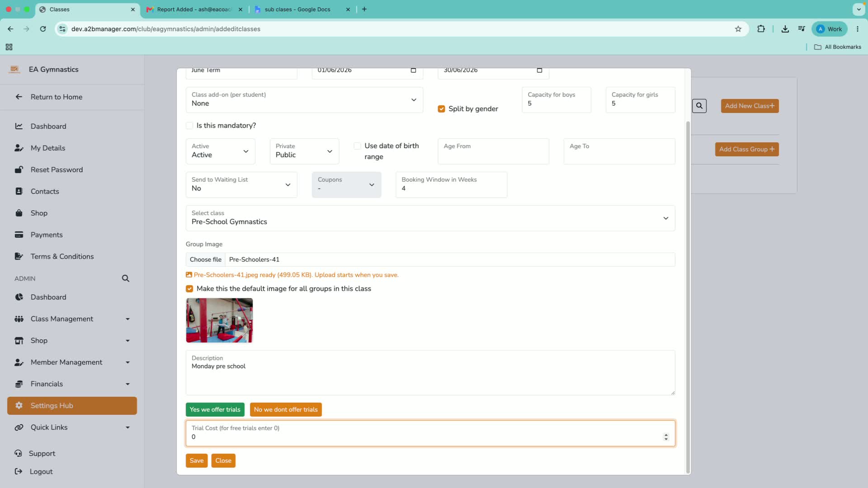
Task: Click the Shop bag icon in user menu
Action: tap(19, 213)
